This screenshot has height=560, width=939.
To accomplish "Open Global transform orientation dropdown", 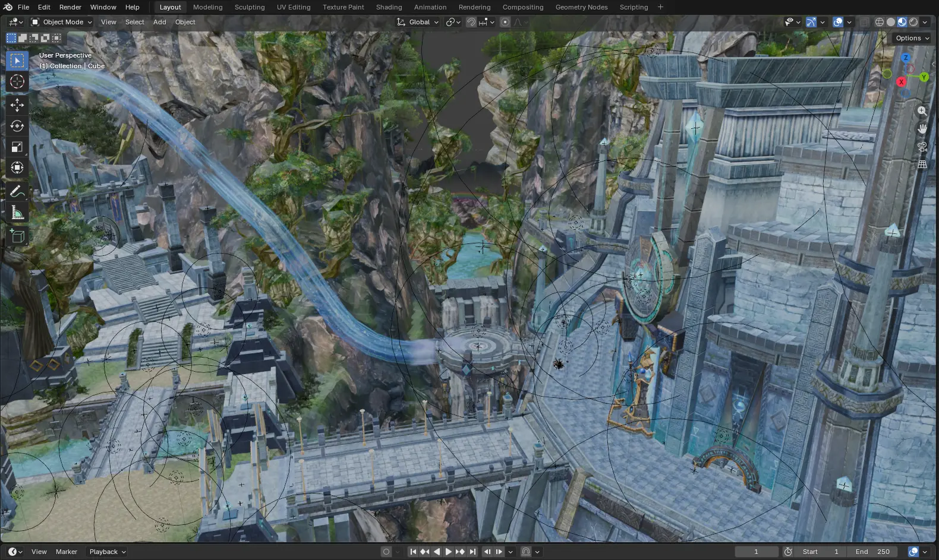I will [x=418, y=22].
